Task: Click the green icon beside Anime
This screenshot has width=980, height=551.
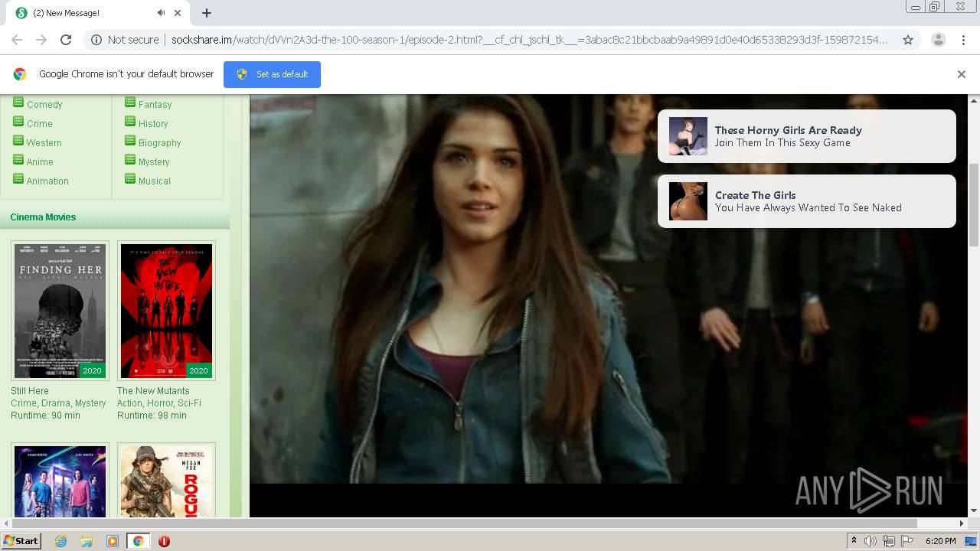Action: [x=18, y=160]
